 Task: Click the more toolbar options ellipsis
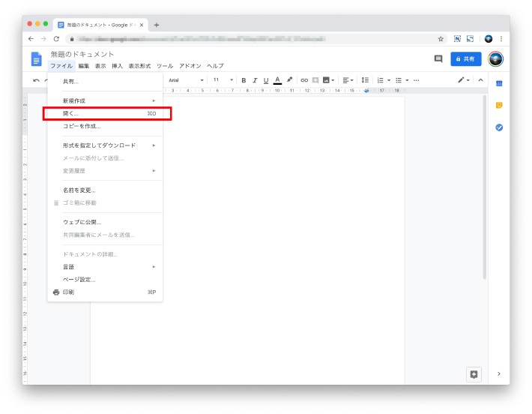417,80
